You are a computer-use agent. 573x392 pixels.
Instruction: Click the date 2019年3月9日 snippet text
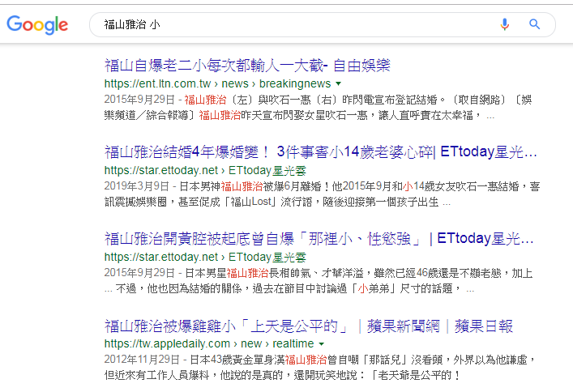(137, 186)
